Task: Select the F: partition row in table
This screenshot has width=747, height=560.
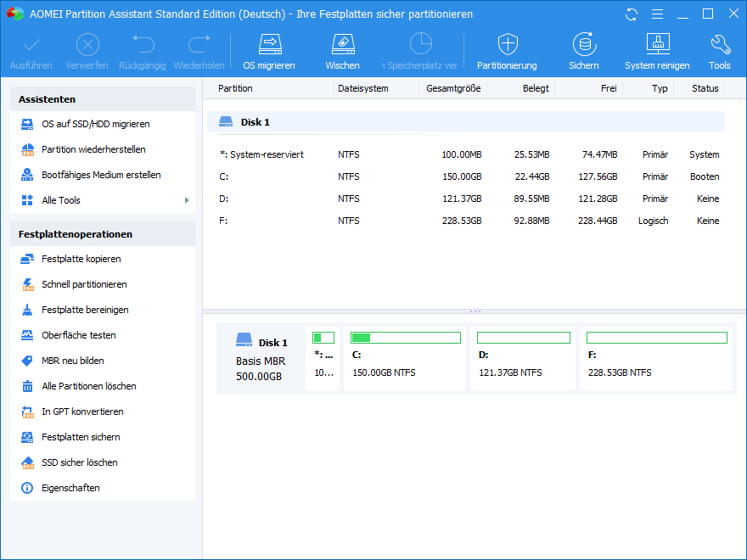Action: 467,221
